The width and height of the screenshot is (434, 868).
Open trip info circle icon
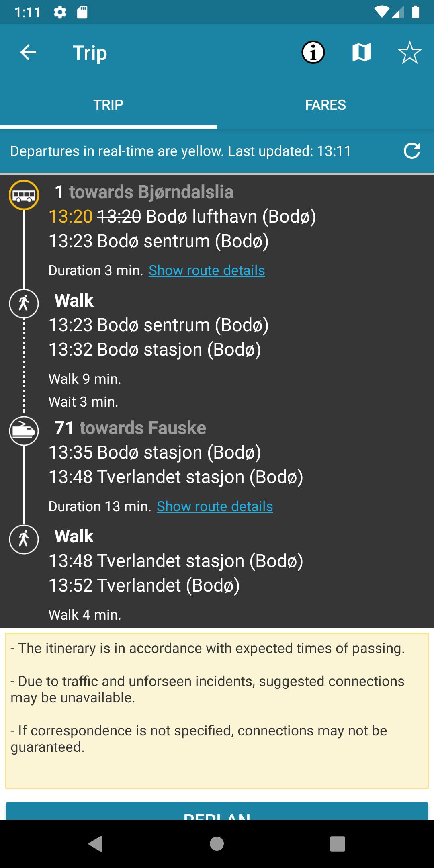[x=313, y=53]
